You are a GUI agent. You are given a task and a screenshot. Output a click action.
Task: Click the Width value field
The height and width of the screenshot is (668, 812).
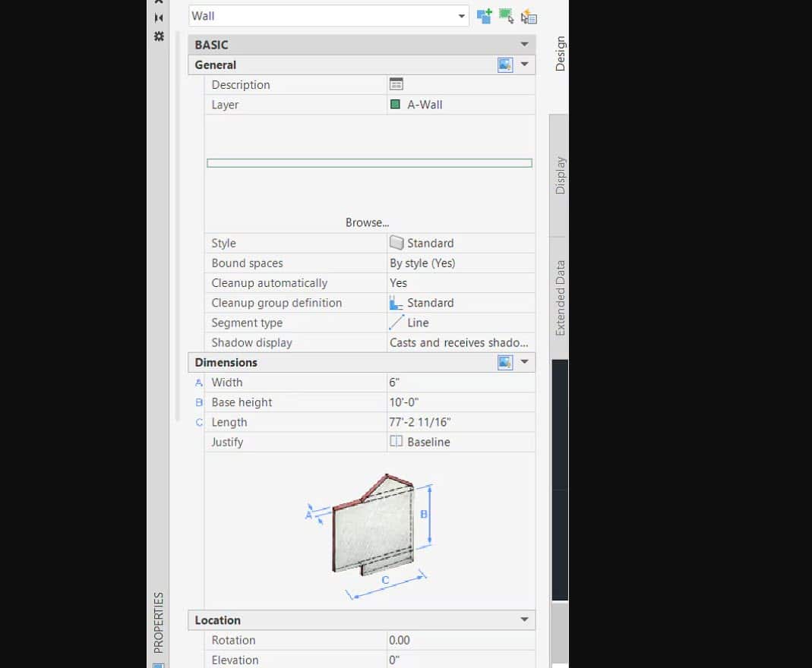coord(460,383)
